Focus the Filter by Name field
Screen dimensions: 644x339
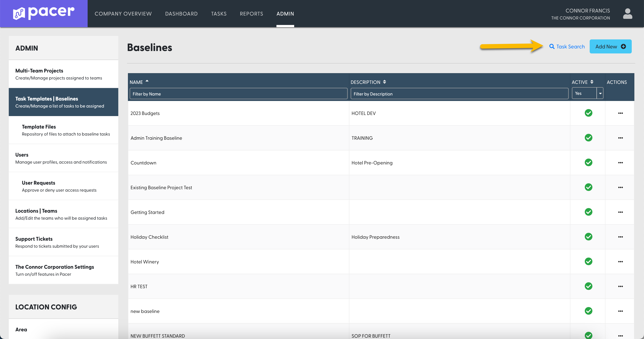point(239,94)
